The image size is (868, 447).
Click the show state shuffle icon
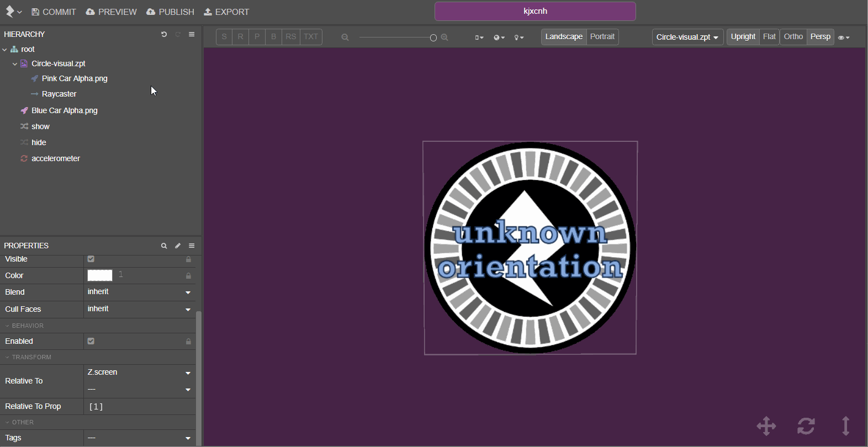24,126
